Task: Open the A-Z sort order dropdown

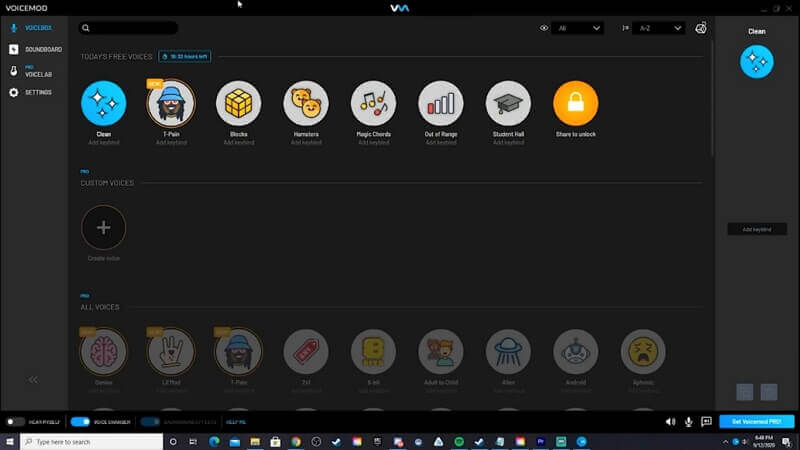Action: click(659, 28)
